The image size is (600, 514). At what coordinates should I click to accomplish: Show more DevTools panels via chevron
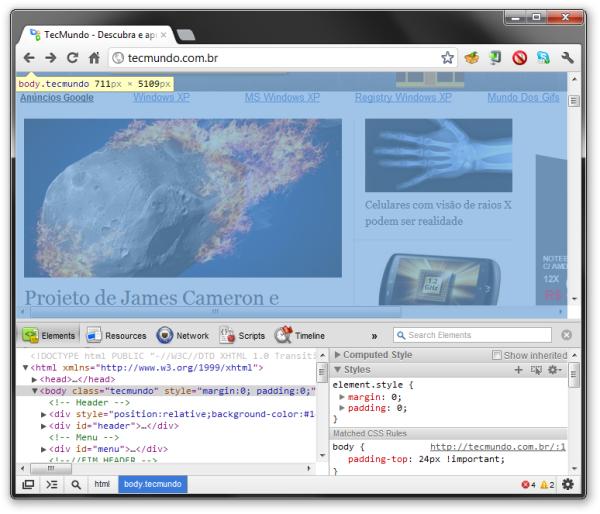click(x=374, y=336)
